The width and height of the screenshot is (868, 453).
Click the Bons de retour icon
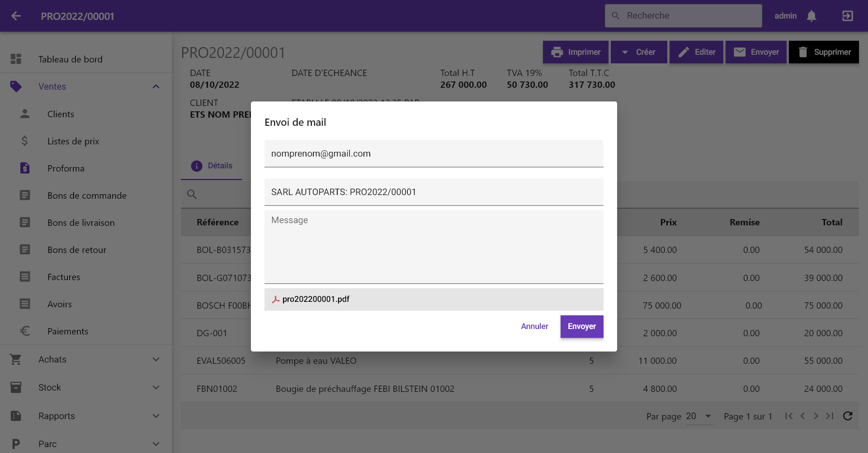(25, 250)
